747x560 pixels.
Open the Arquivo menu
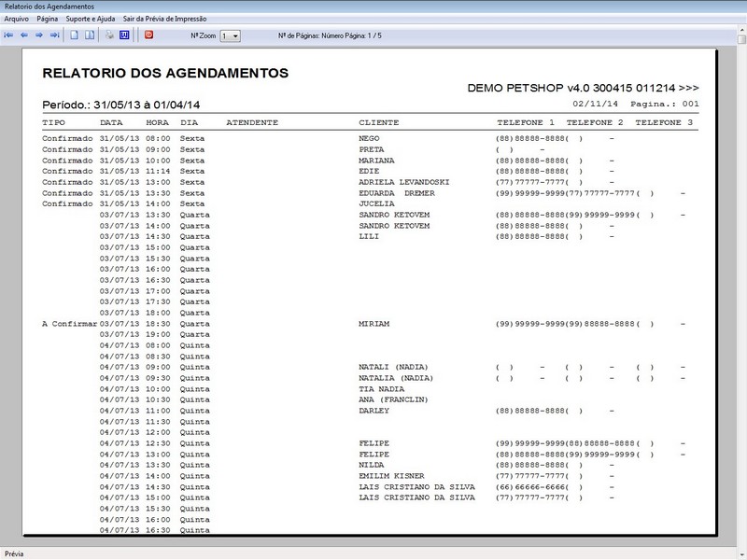pyautogui.click(x=17, y=16)
